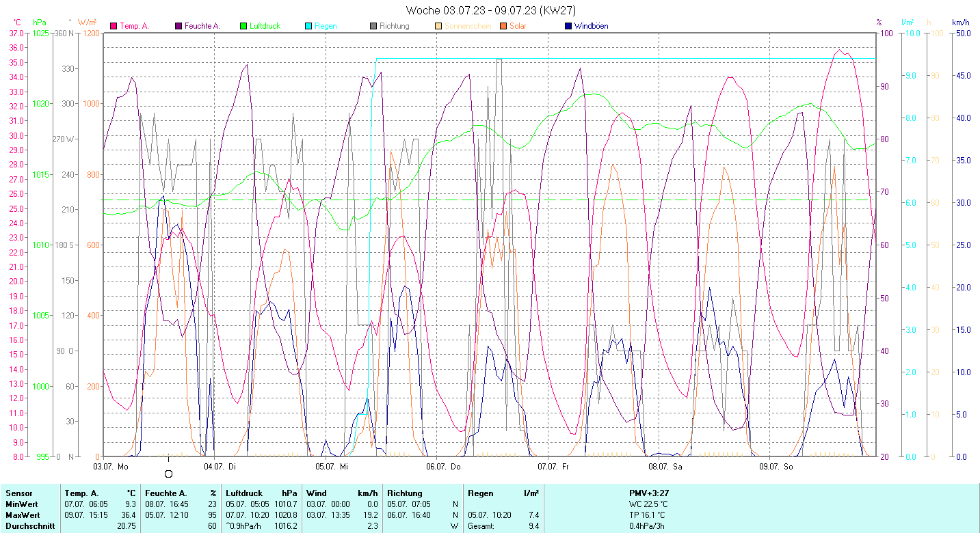This screenshot has height=533, width=980.
Task: Click the 09.07. 15:15 max temperature timestamp
Action: point(86,515)
